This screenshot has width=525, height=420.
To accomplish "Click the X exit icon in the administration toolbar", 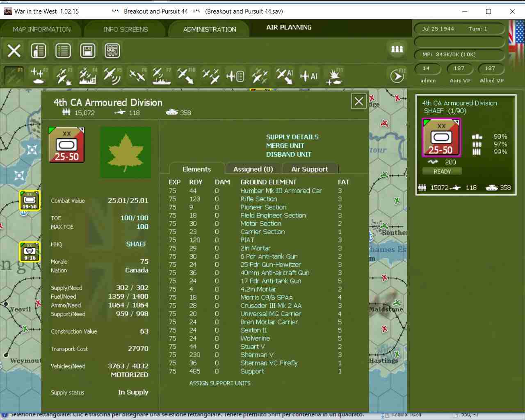I will [14, 51].
